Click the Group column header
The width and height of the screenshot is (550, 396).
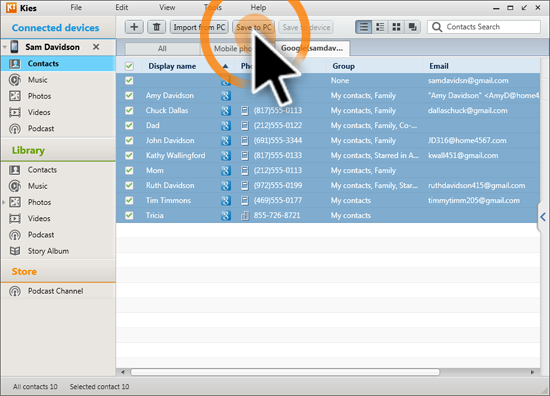point(343,66)
